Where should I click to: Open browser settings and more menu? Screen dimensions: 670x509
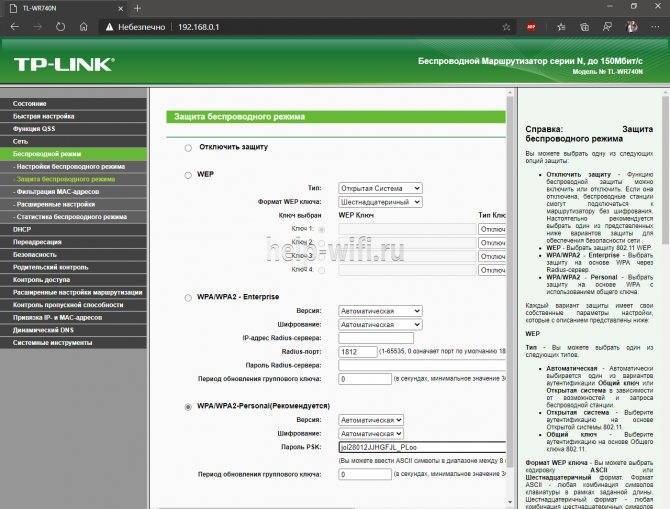click(x=655, y=27)
